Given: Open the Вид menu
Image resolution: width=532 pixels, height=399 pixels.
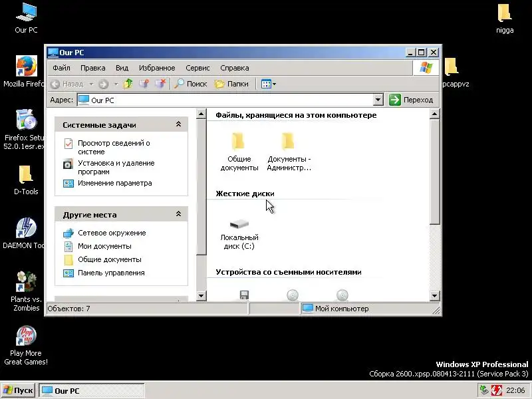Looking at the screenshot, I should tap(122, 68).
